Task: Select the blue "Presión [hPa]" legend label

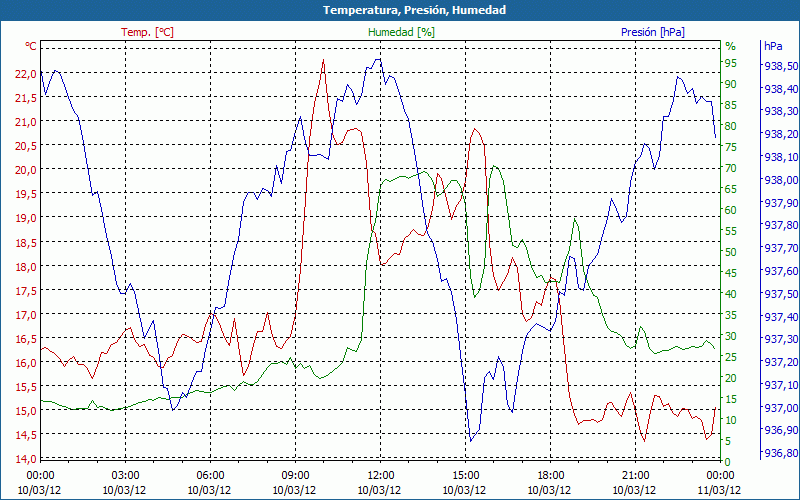Action: pos(653,32)
